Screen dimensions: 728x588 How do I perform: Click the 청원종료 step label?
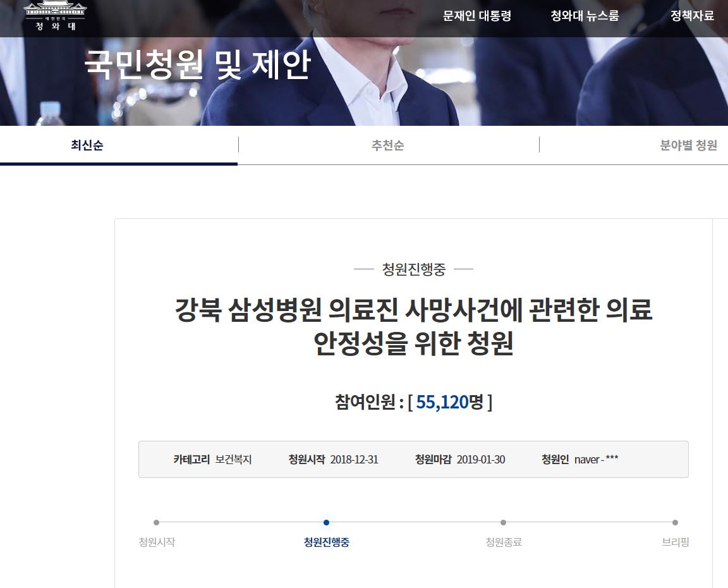(503, 542)
